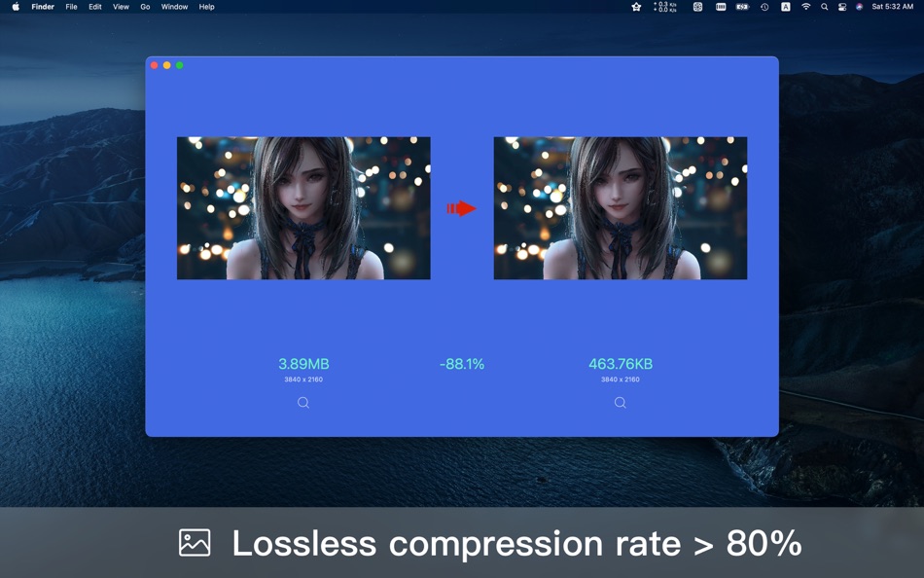The width and height of the screenshot is (924, 578).
Task: Open Spotlight search
Action: click(x=825, y=7)
